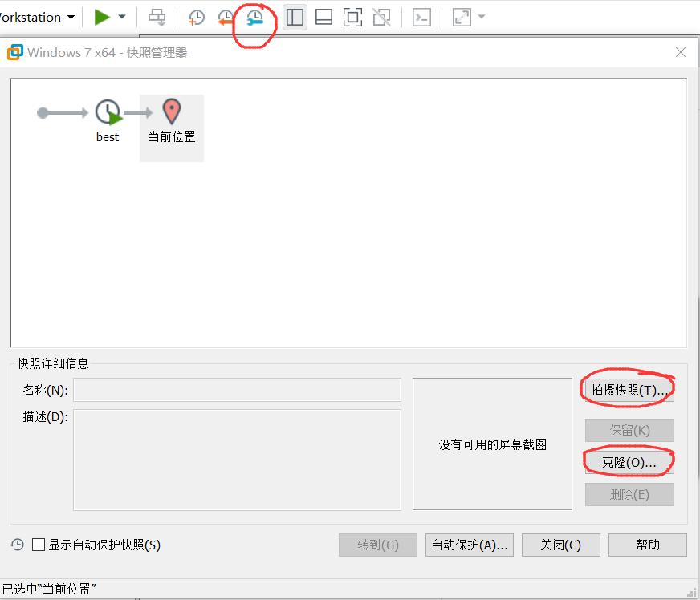
Task: Click Revert to Snapshot toolbar icon
Action: (226, 18)
